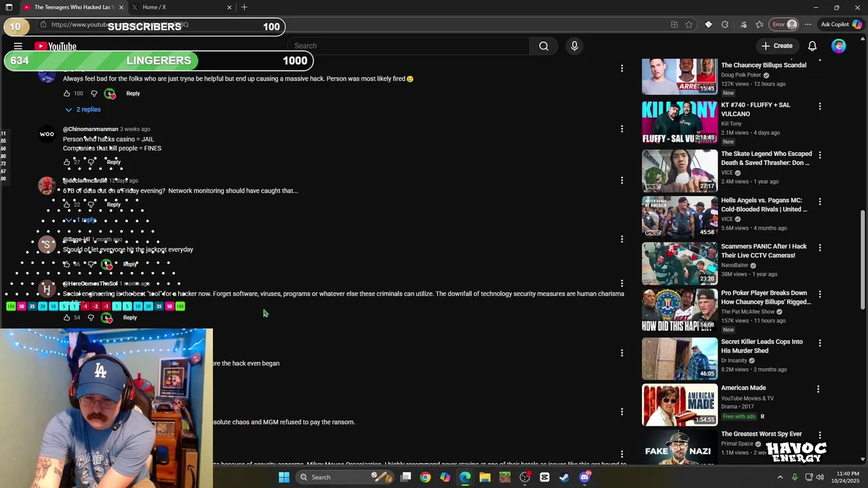Like the @HereComesTheSol comment with 54 likes
This screenshot has width=868, height=488.
66,317
